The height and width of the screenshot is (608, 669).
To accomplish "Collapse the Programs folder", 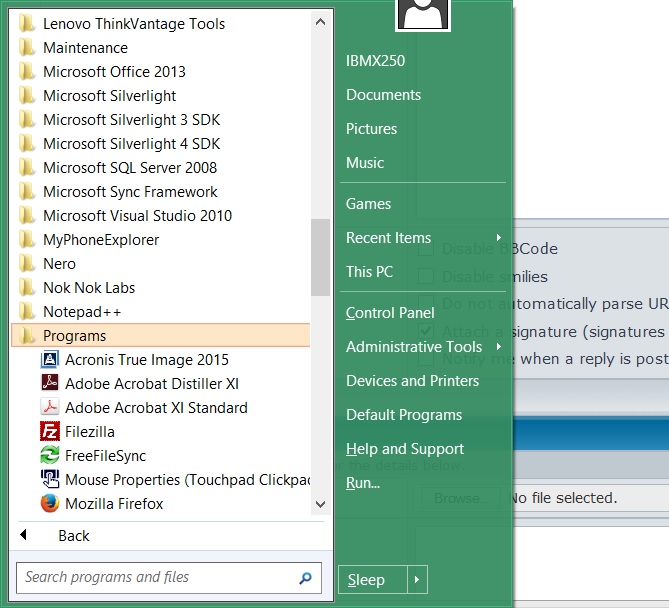I will [x=74, y=336].
